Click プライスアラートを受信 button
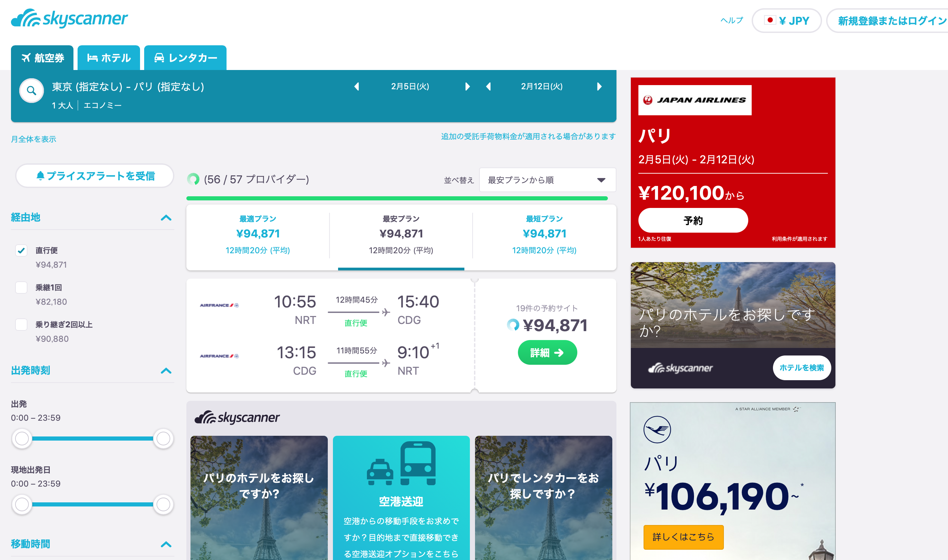Screen dimensions: 948x560 tap(95, 176)
